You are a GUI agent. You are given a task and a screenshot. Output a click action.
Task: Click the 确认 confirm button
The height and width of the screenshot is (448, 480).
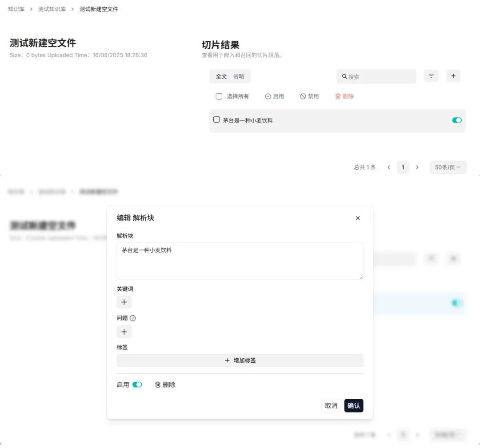(x=354, y=405)
